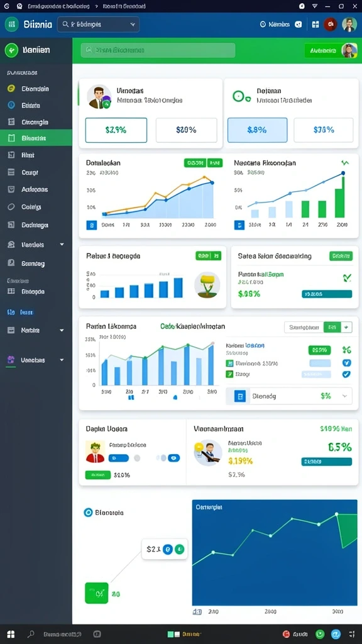Click the $70% button in right card

click(x=324, y=130)
